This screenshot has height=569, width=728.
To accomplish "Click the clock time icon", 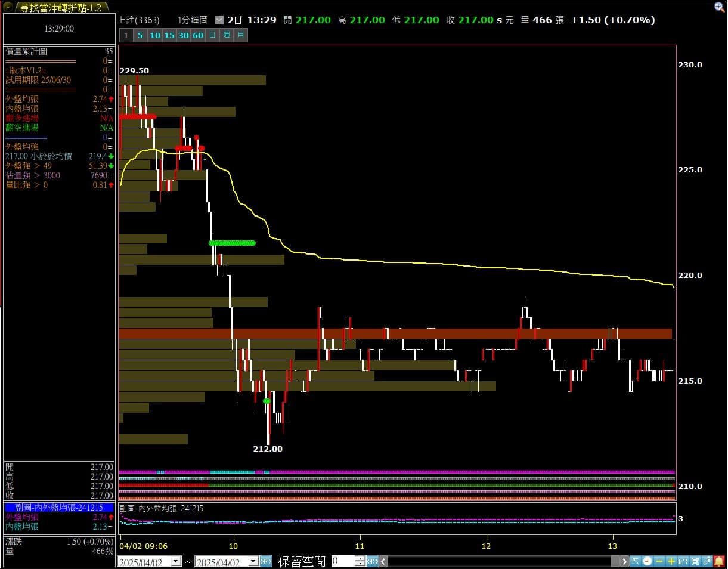I will 648,561.
